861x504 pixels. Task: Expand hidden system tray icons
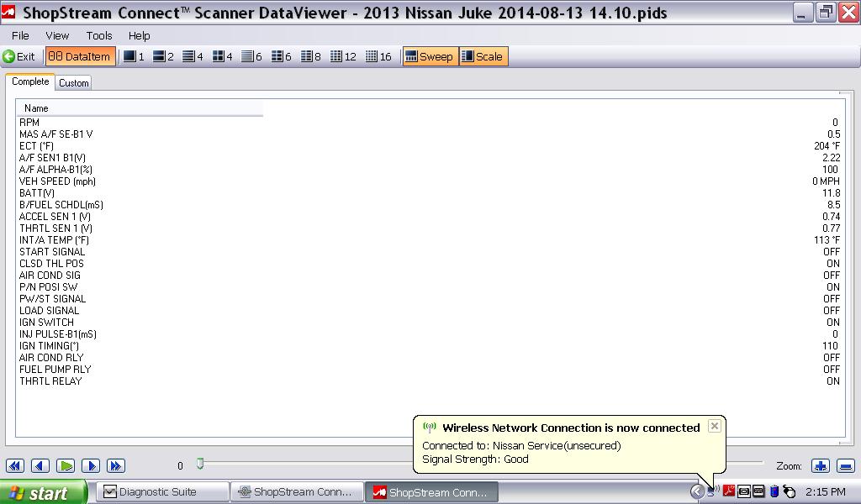pyautogui.click(x=697, y=491)
